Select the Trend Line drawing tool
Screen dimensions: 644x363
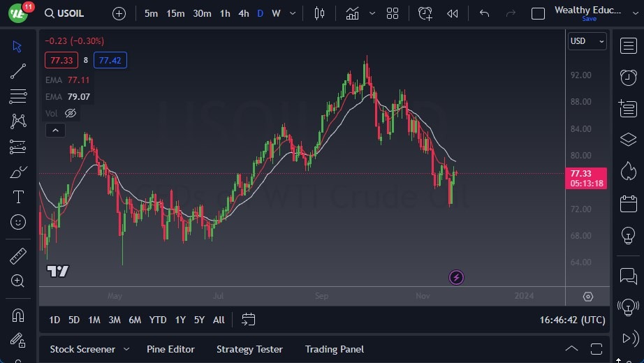[x=18, y=71]
